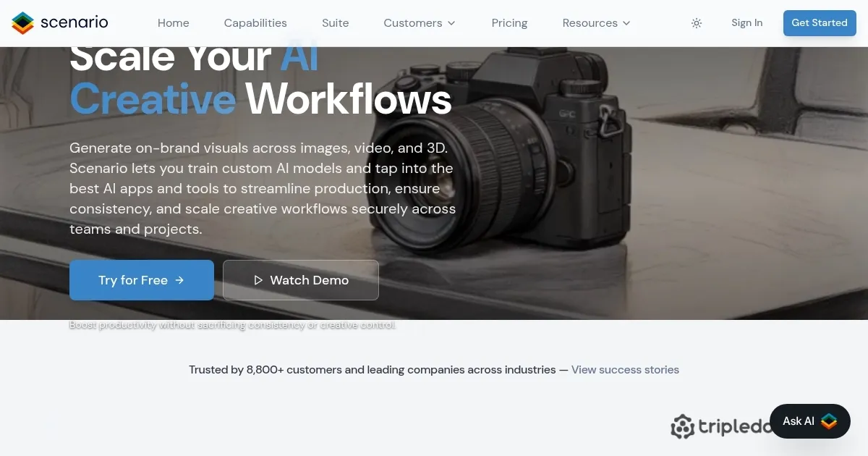Image resolution: width=868 pixels, height=456 pixels.
Task: Select Pricing in the navigation bar
Action: coord(509,23)
